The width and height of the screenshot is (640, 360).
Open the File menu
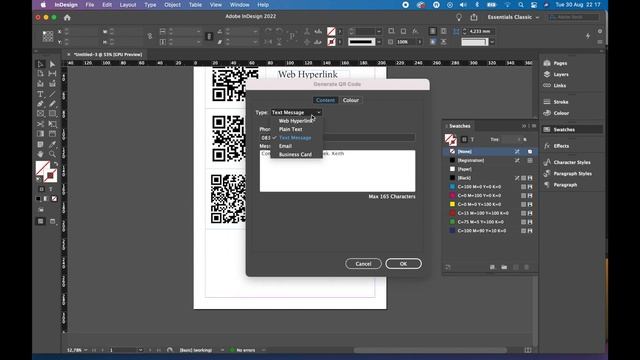click(90, 5)
